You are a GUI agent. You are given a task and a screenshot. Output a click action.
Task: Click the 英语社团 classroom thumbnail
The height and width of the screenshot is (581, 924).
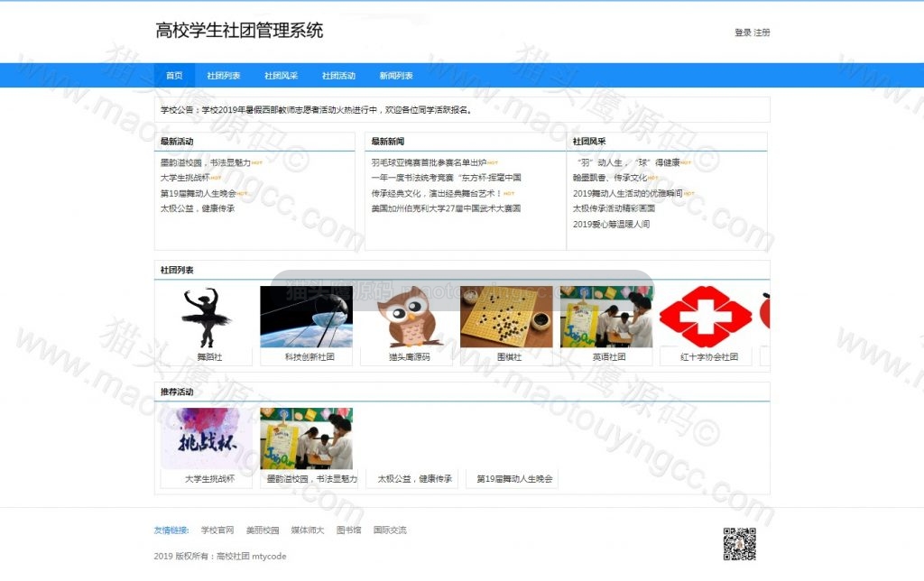pyautogui.click(x=606, y=317)
